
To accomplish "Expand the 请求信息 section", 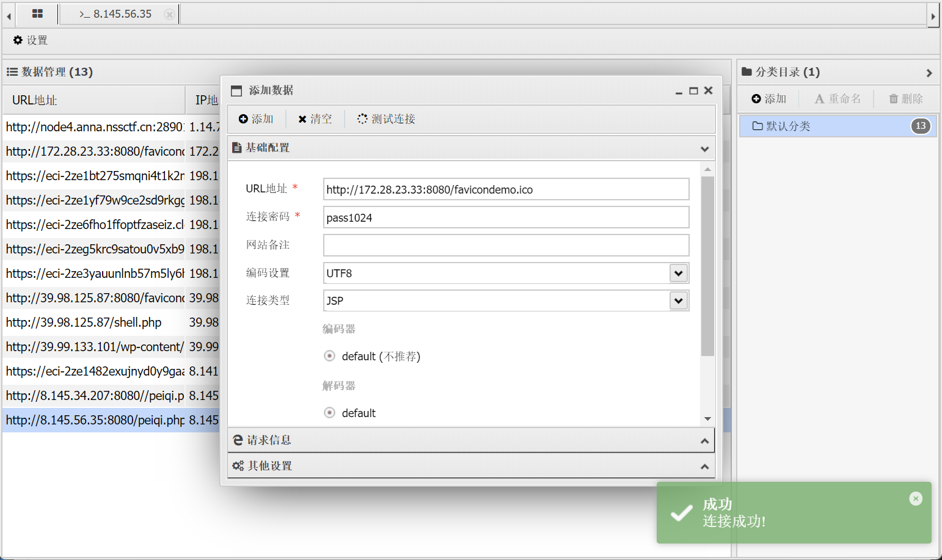I will [470, 440].
